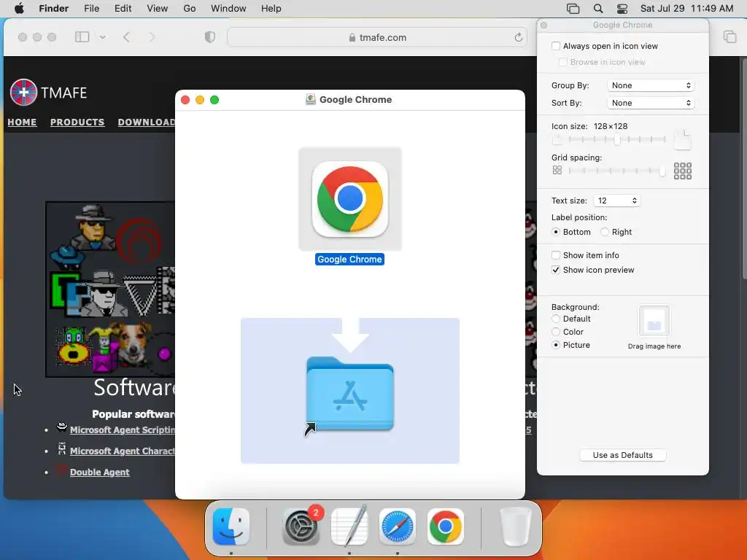Select Default background option
This screenshot has width=747, height=560.
tap(555, 319)
